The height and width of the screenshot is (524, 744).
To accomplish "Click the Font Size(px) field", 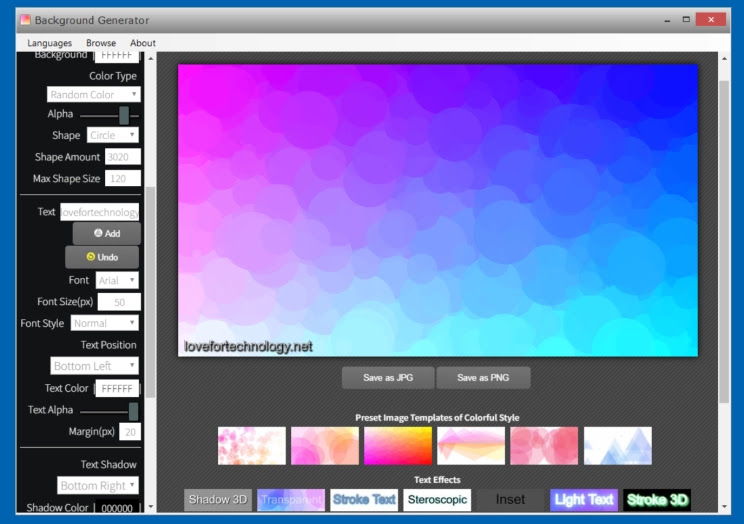I will tap(119, 302).
